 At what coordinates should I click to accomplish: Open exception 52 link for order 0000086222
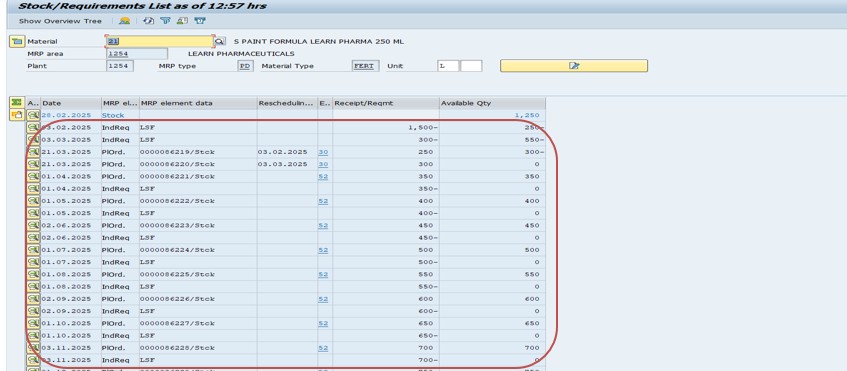[x=323, y=201]
